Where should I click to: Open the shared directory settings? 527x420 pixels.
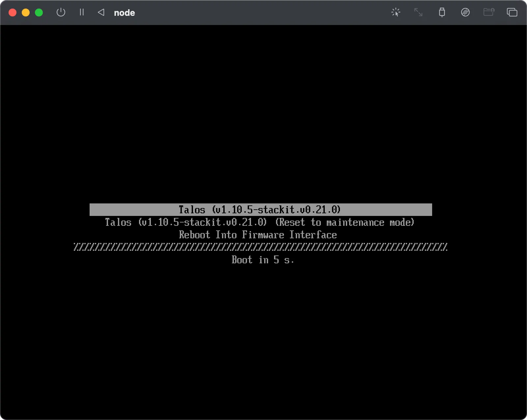[x=489, y=13]
